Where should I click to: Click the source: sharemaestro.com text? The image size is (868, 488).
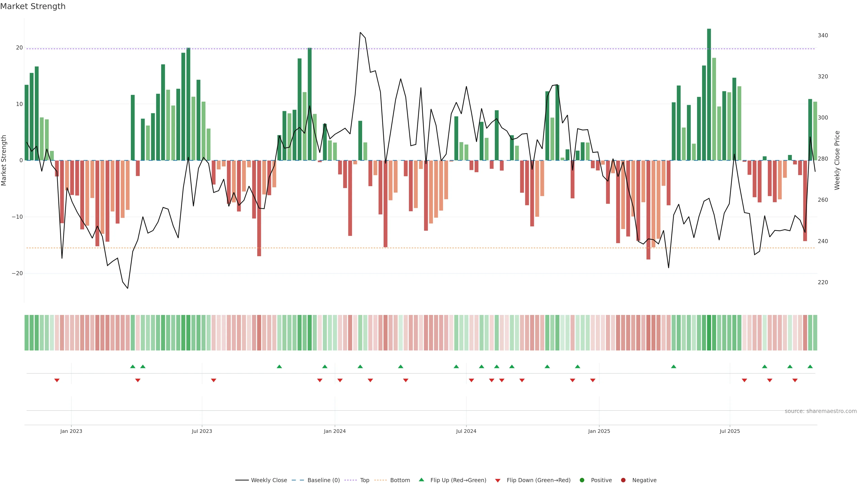(x=821, y=411)
